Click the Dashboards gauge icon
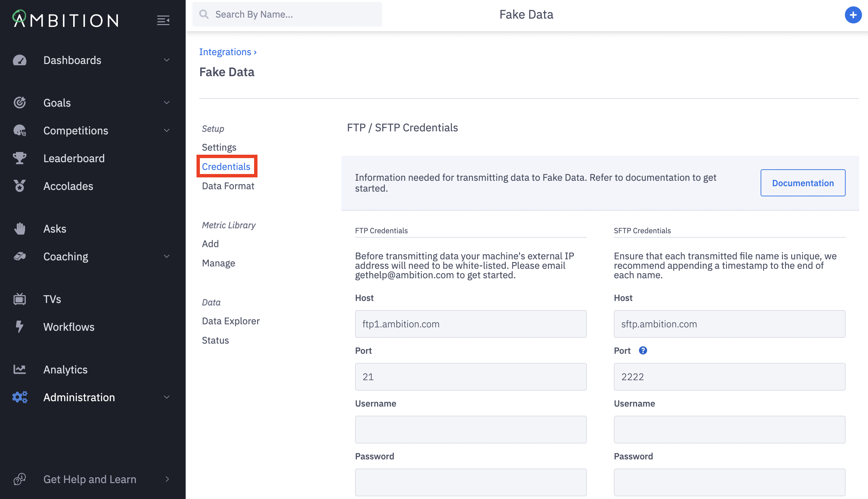This screenshot has width=868, height=499. tap(20, 60)
